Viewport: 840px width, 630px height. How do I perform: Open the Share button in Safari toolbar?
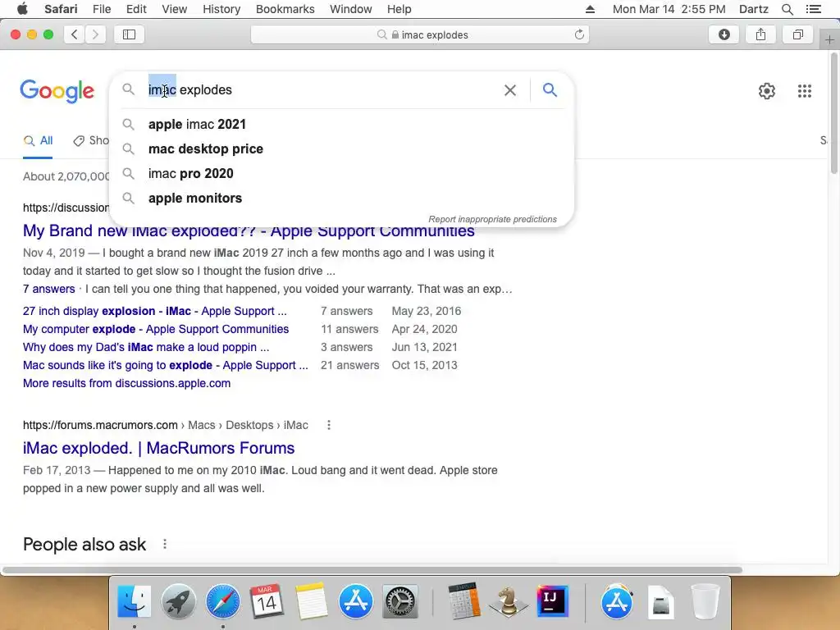(760, 34)
